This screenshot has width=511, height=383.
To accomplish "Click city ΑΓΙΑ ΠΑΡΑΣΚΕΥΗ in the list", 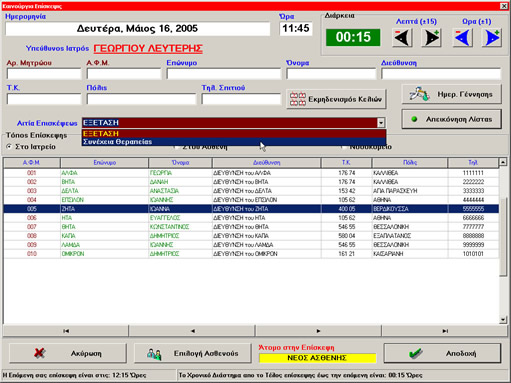I will [x=395, y=191].
